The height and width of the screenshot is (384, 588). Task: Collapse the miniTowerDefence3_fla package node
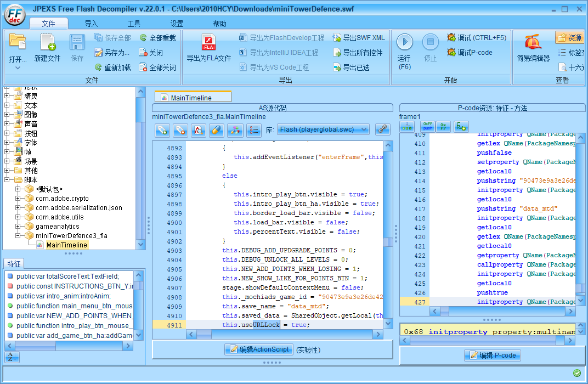tap(18, 236)
